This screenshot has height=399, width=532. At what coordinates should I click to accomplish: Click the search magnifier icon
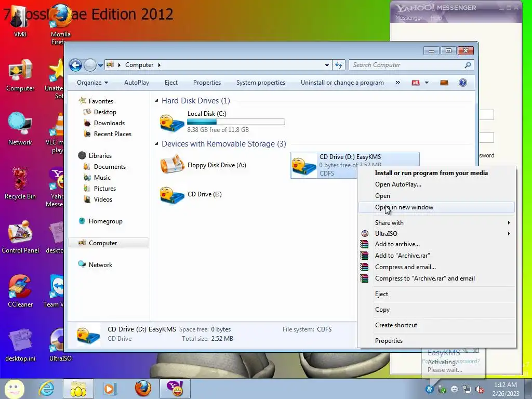pos(468,65)
